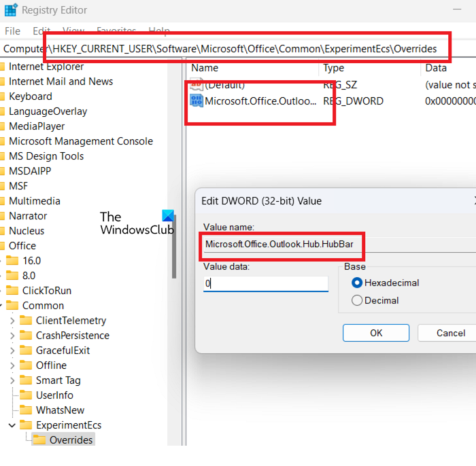Select the LanguageOverlay key
The height and width of the screenshot is (466, 476).
point(48,111)
